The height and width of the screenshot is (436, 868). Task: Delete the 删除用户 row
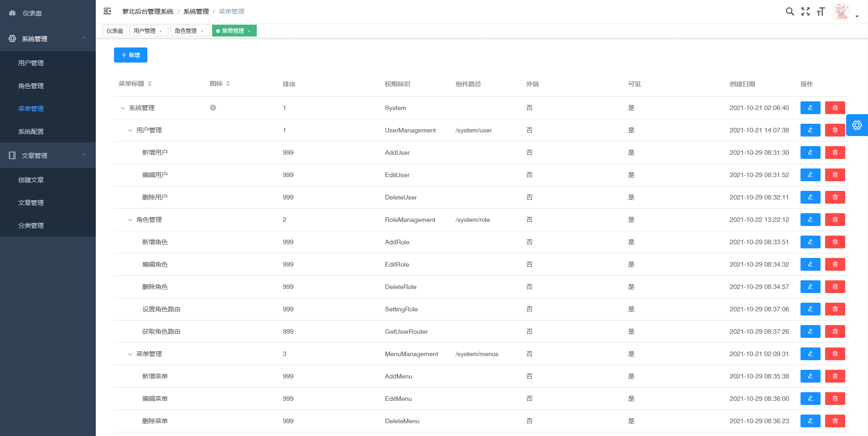click(x=835, y=197)
